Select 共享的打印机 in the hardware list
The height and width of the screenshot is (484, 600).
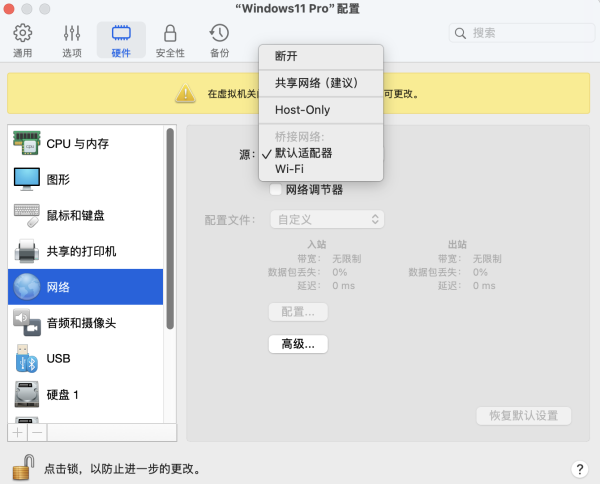pos(81,251)
